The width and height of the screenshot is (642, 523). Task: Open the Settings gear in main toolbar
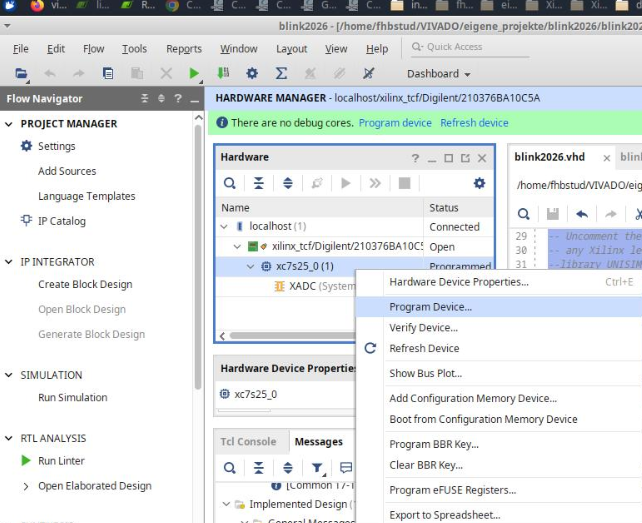(x=252, y=74)
